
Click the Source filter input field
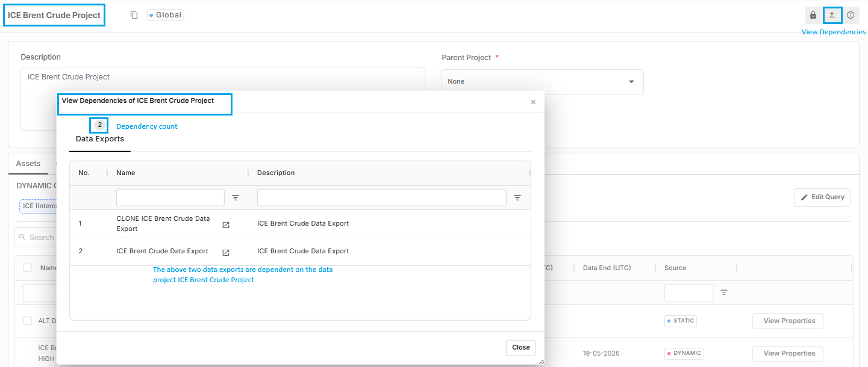688,292
